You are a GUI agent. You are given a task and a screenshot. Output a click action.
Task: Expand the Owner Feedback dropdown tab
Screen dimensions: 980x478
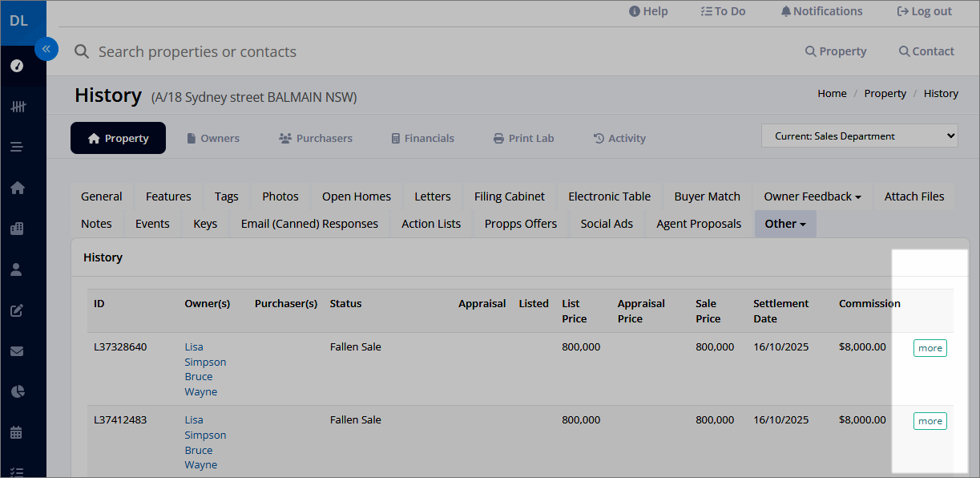(x=813, y=196)
